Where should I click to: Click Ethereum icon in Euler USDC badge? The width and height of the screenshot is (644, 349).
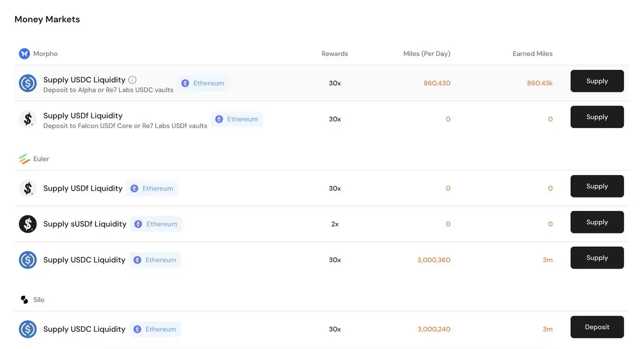[137, 260]
